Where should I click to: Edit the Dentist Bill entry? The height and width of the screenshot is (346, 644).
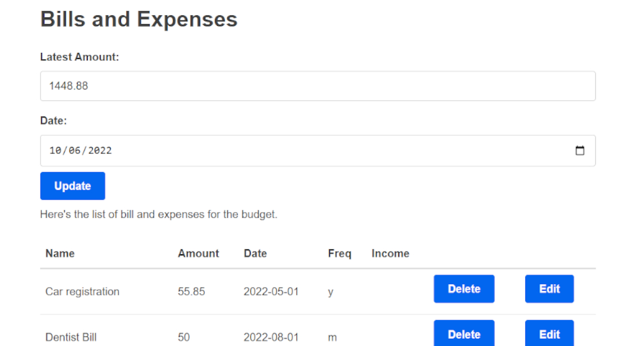tap(549, 334)
